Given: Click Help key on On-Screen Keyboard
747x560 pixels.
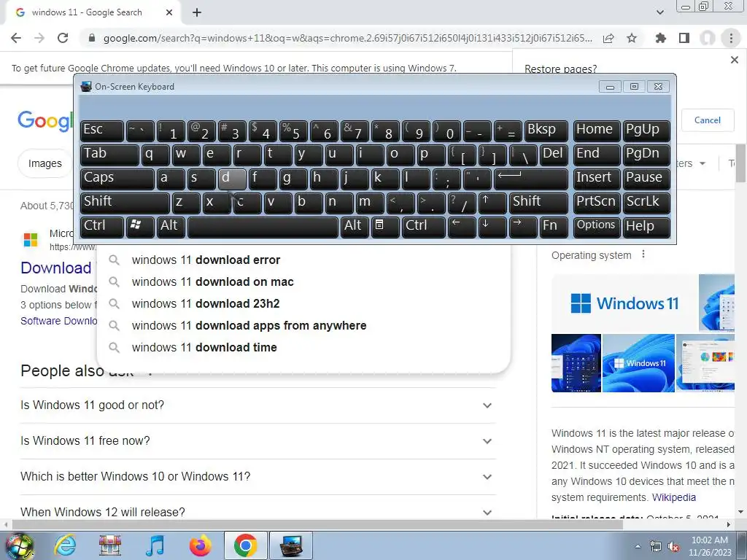Looking at the screenshot, I should click(646, 226).
